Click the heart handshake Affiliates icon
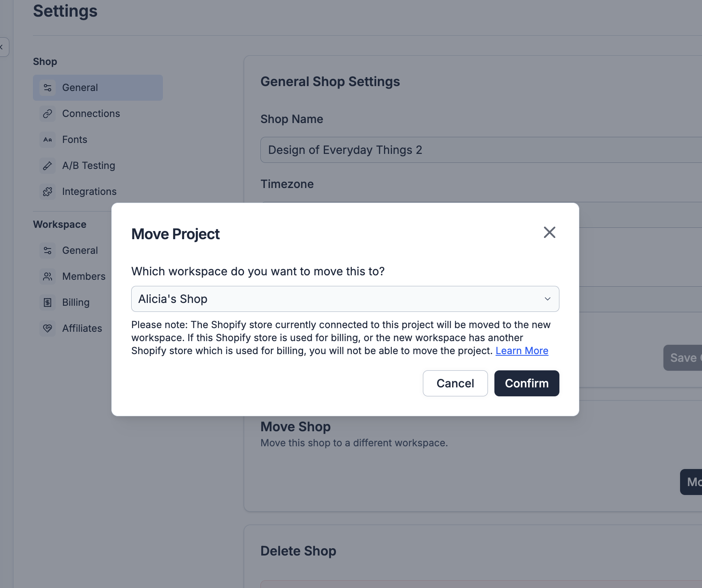Screen dimensions: 702x588 coord(48,329)
